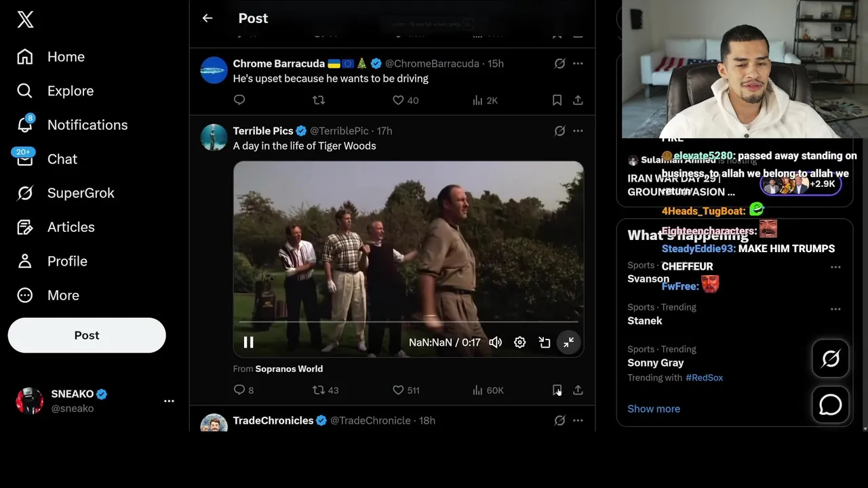Viewport: 868px width, 488px height.
Task: Toggle picture-in-picture for video
Action: [545, 342]
